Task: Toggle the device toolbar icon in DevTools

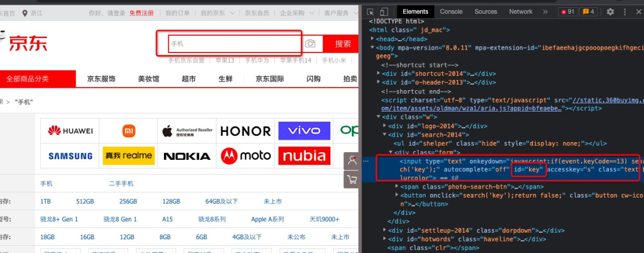Action: point(384,11)
